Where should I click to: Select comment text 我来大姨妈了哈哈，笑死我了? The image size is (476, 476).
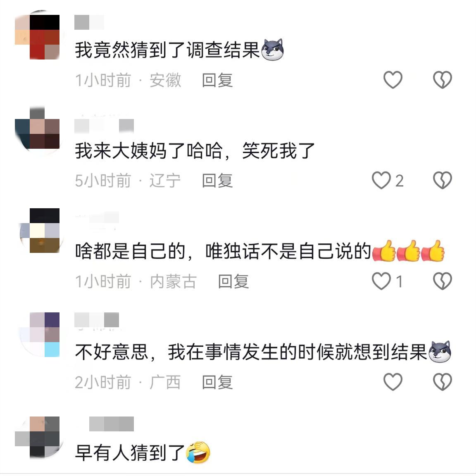195,151
